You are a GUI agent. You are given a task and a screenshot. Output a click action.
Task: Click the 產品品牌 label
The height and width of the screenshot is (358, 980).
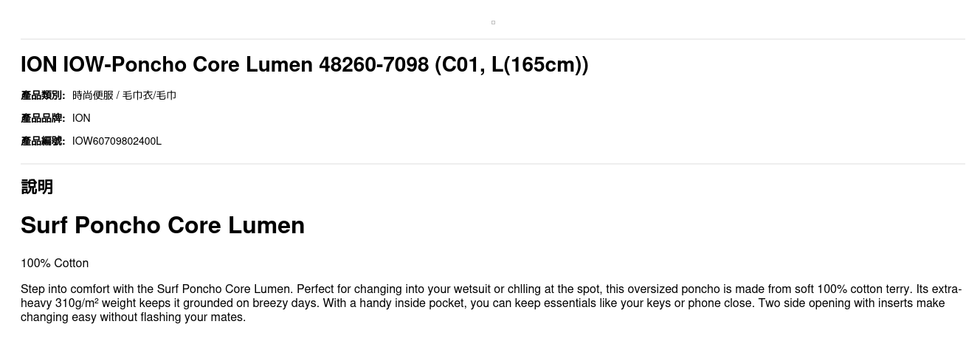coord(43,118)
